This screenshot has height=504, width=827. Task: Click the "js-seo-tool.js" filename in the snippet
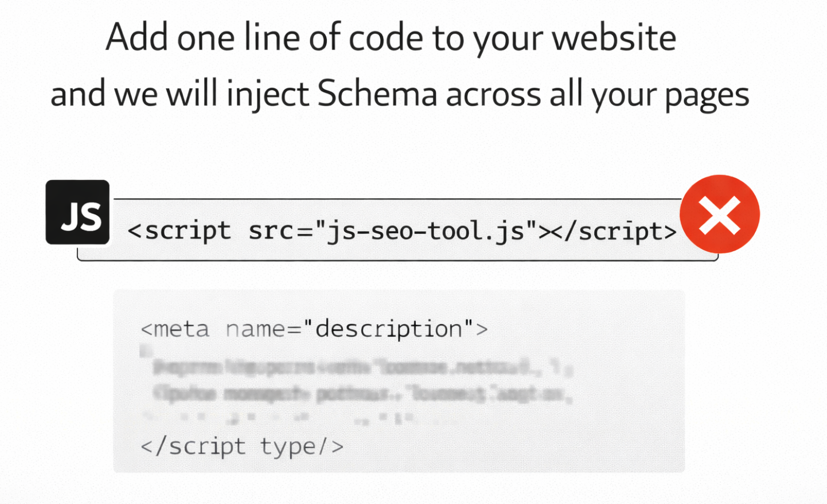[x=426, y=231]
